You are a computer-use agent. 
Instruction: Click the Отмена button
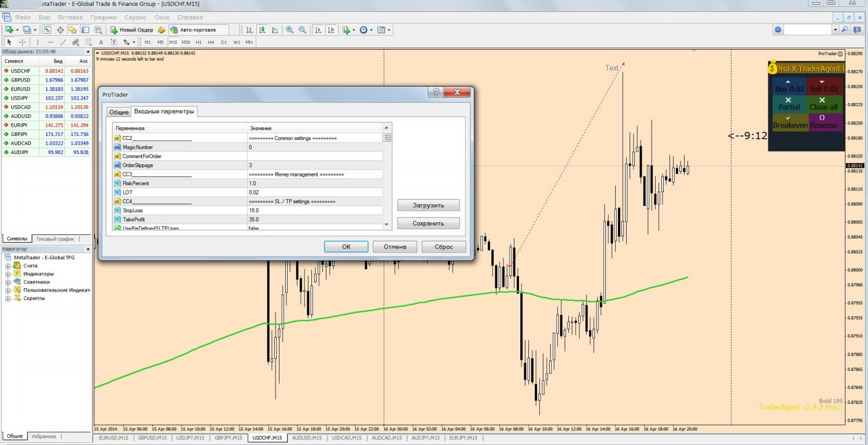point(395,247)
